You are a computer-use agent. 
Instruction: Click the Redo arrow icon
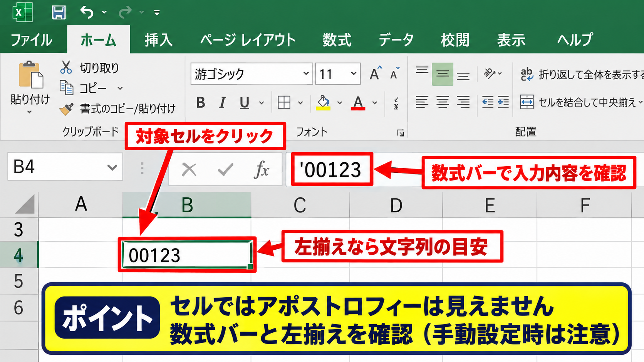(x=125, y=12)
